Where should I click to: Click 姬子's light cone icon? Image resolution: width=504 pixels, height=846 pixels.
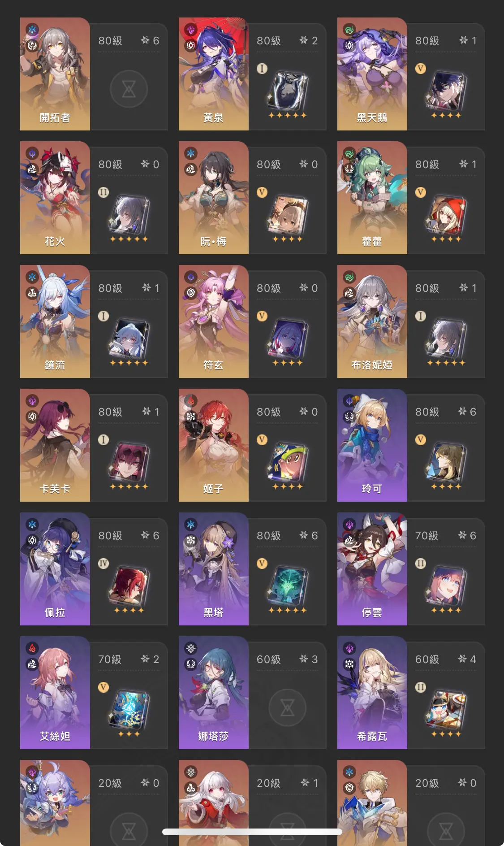[287, 462]
